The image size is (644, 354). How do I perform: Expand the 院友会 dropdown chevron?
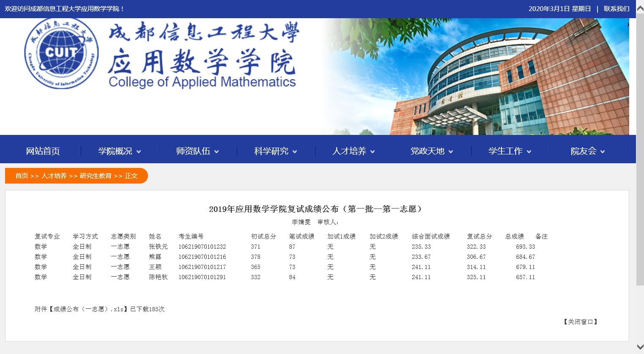click(603, 151)
